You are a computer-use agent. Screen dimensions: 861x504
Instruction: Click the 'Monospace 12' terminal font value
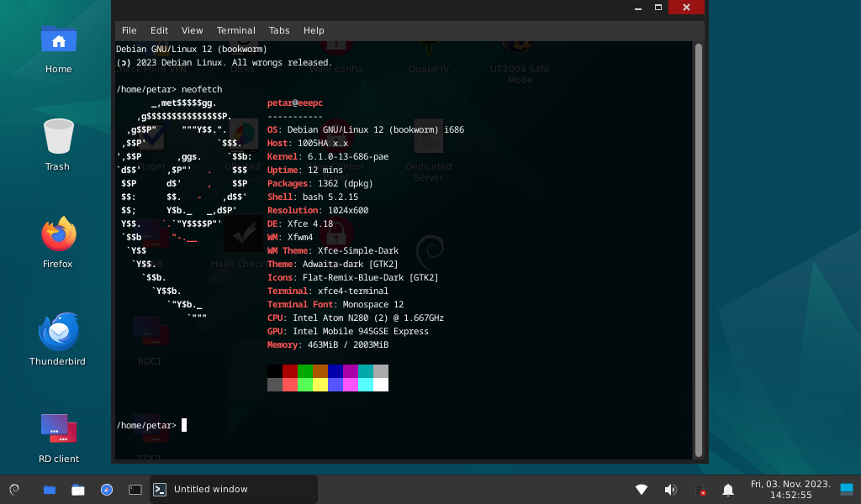(372, 304)
